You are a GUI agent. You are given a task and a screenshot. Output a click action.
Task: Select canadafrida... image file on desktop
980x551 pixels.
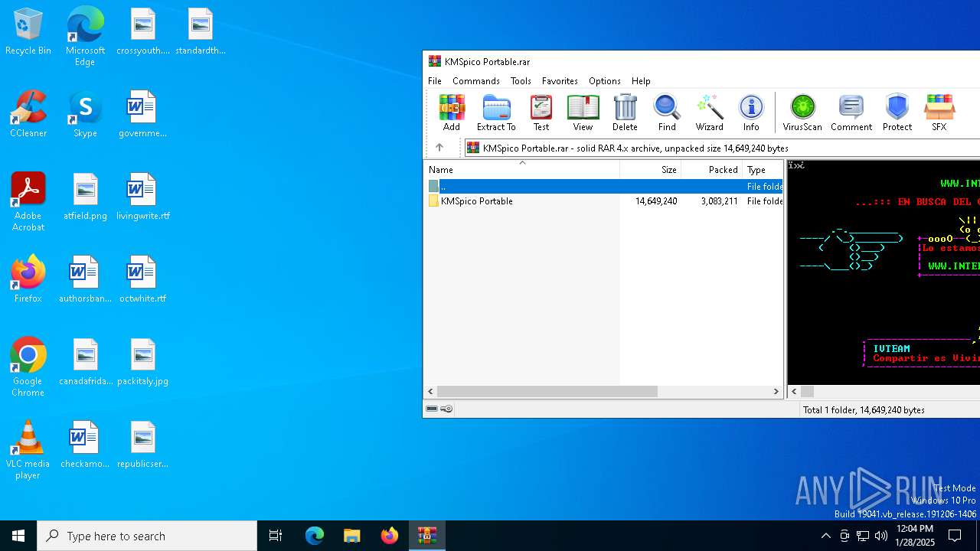[x=85, y=362]
